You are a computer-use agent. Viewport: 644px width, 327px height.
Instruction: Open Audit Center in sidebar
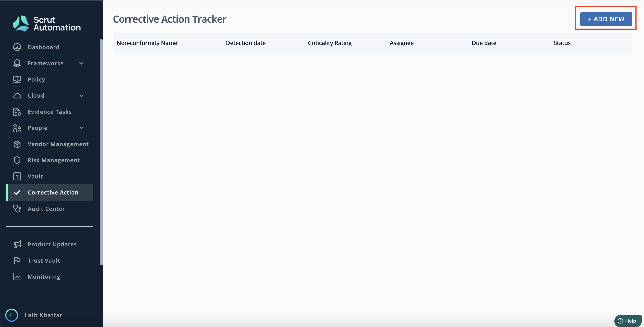coord(46,209)
